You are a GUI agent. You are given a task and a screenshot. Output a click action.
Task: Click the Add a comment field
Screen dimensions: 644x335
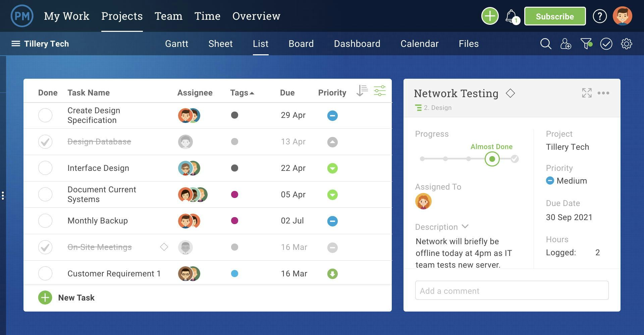512,290
